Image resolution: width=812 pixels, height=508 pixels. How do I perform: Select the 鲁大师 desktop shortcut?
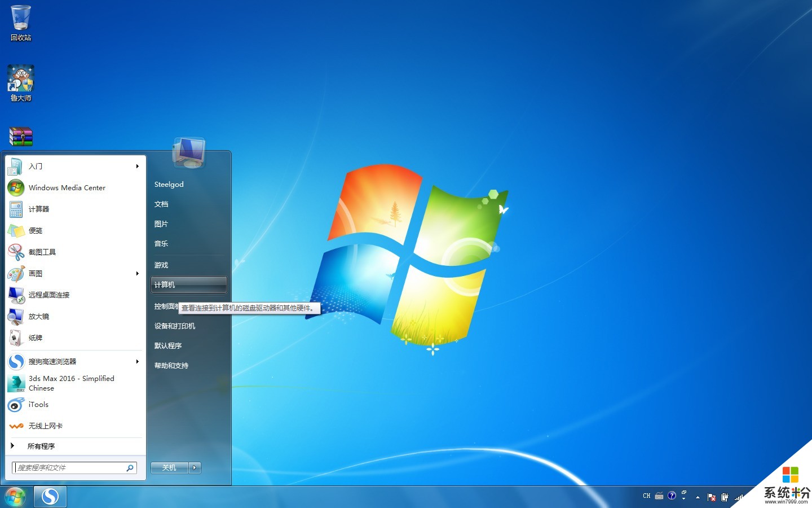tap(21, 83)
